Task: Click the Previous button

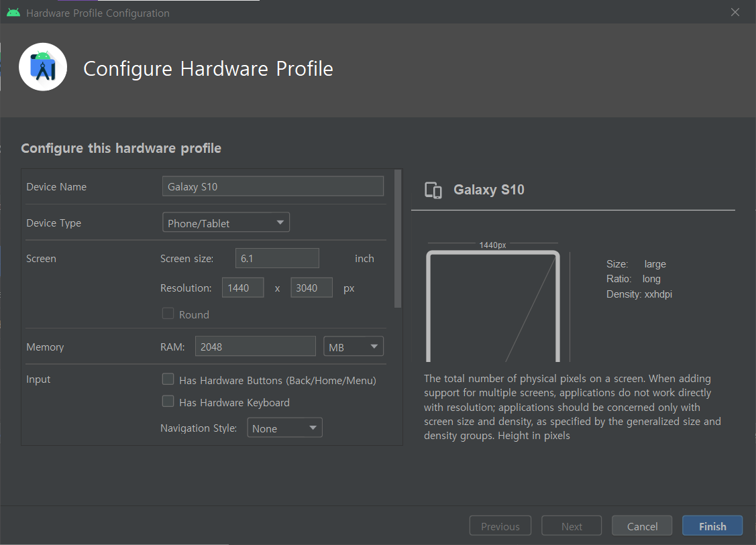Action: click(500, 526)
